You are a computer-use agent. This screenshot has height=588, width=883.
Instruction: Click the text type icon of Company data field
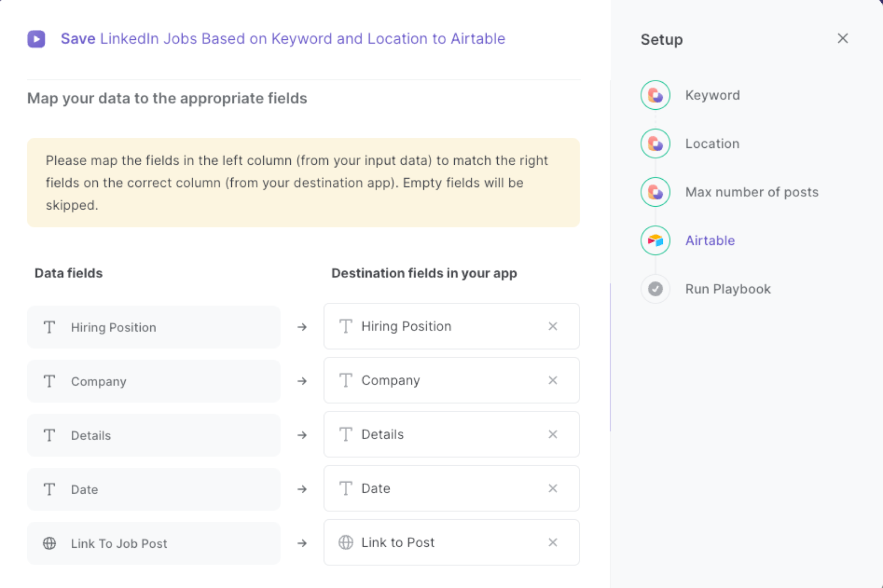(50, 382)
